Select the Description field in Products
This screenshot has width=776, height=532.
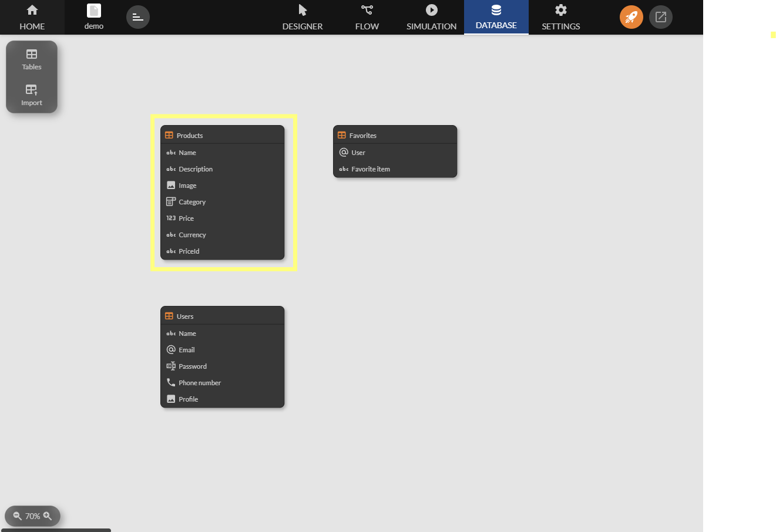[223, 169]
